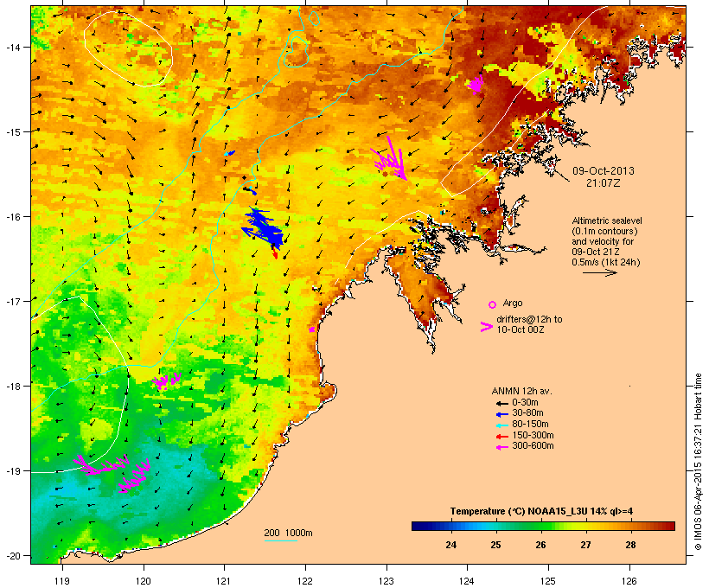Click the '10-Oct 00Z' label
Viewport: 709px width, 588px height.
click(x=520, y=329)
